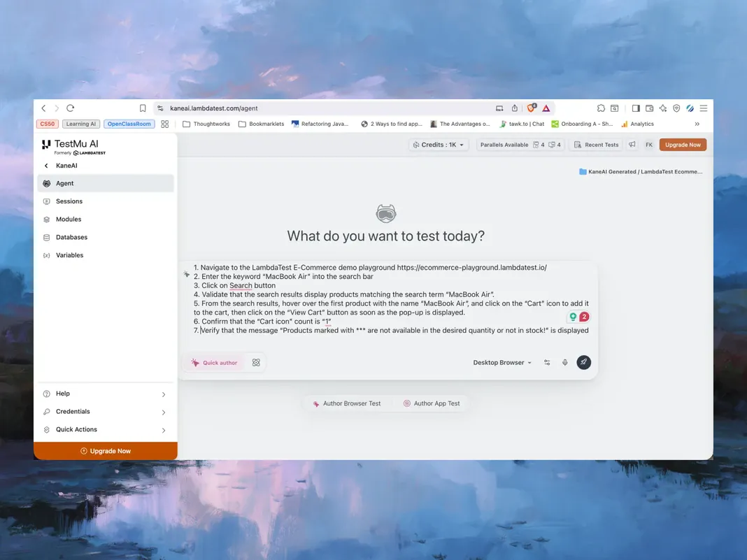
Task: Open Variables in sidebar
Action: pos(106,255)
